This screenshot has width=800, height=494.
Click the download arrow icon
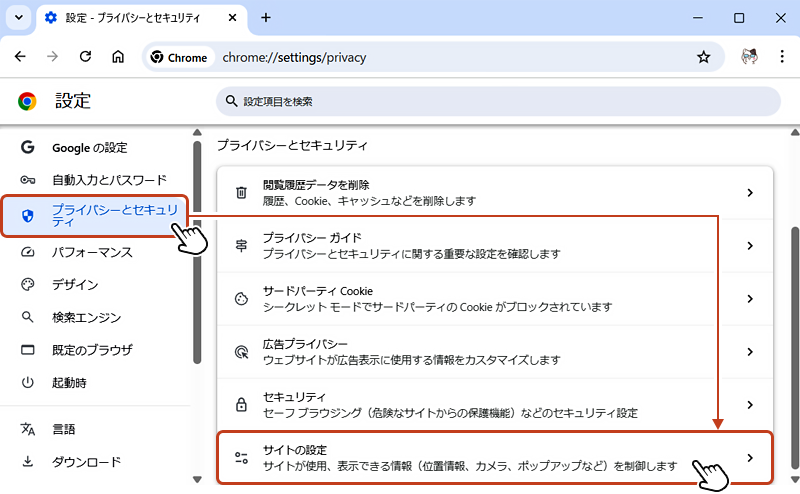pos(28,461)
